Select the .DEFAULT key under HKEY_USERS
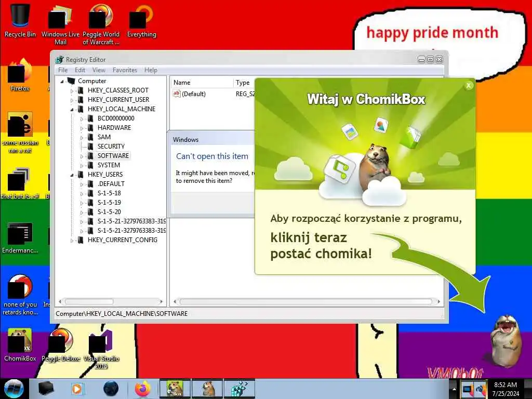Viewport: 532px width, 399px height. [111, 184]
